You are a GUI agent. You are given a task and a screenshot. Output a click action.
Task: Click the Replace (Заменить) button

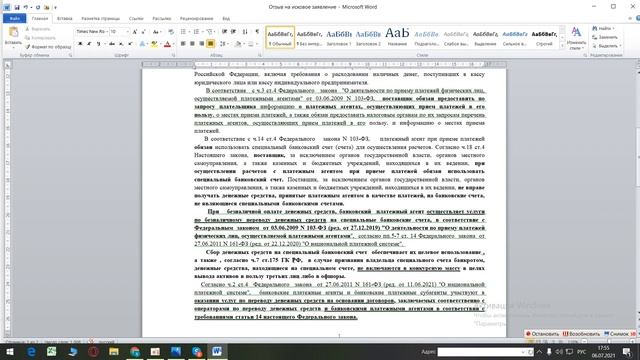click(605, 37)
